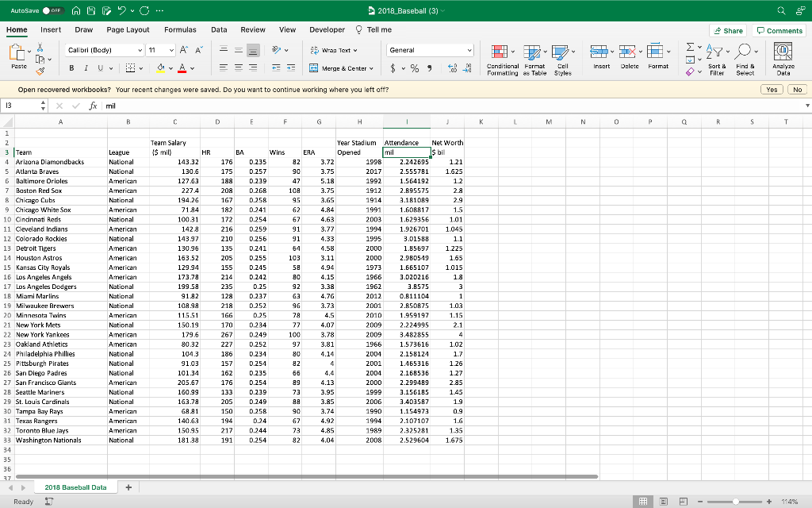The image size is (812, 508).
Task: Click the Name Box showing I3
Action: pyautogui.click(x=21, y=104)
